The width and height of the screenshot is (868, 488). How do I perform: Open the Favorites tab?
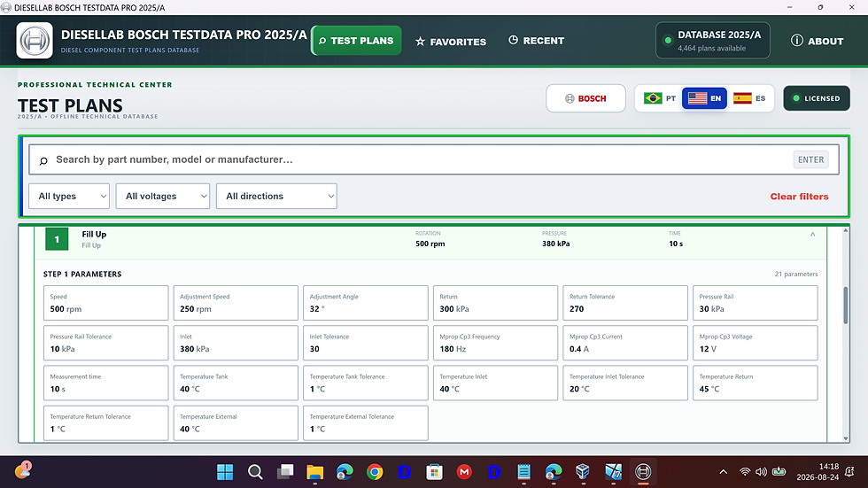pos(451,41)
